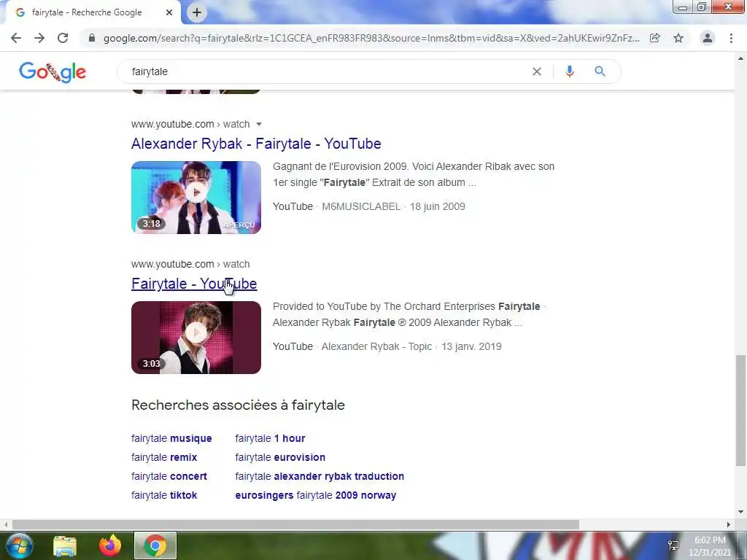Click the Alexander Rybak - Topic text
The image size is (747, 560).
point(377,346)
